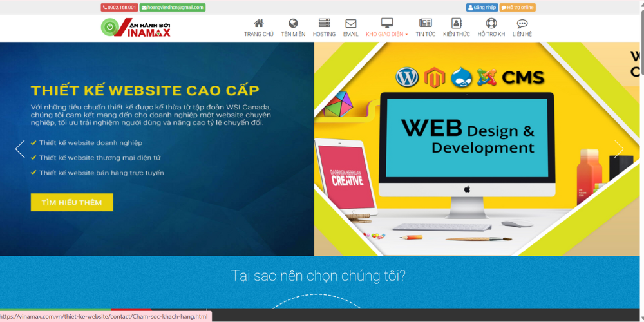Click the server icon above Hosting
Screen dimensions: 644x322
point(324,23)
